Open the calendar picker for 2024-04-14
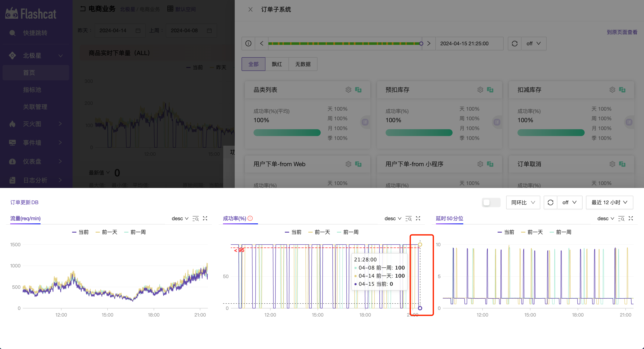 (138, 30)
